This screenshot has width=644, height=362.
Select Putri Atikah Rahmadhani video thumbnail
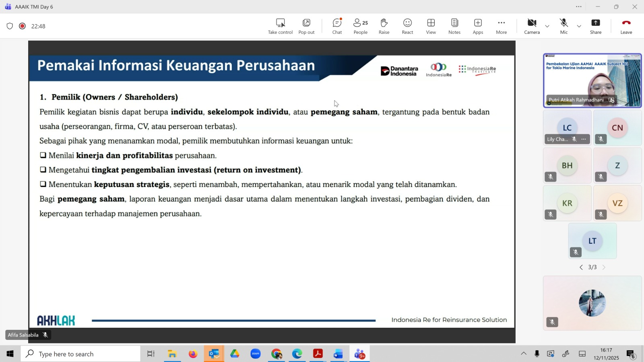[x=592, y=80]
